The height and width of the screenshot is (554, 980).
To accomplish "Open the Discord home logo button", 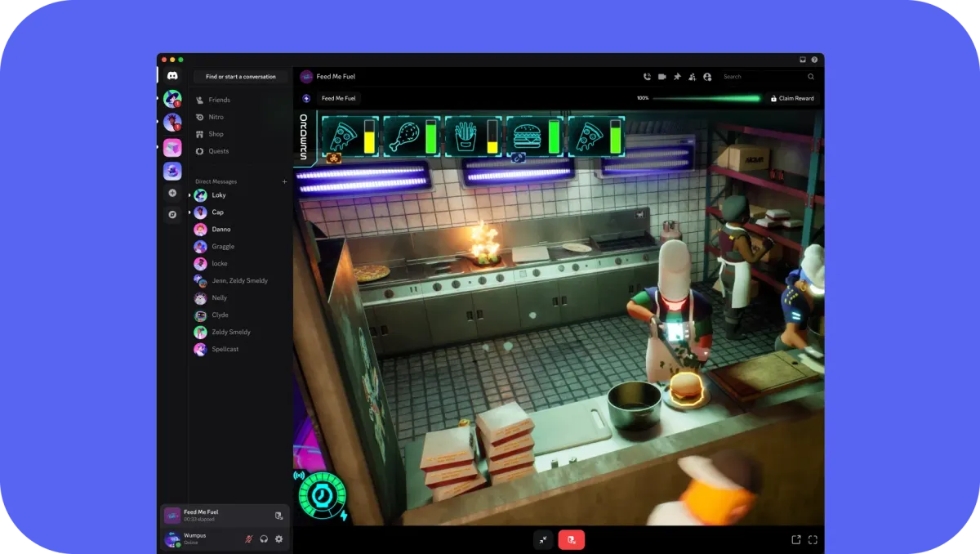I will pos(172,75).
